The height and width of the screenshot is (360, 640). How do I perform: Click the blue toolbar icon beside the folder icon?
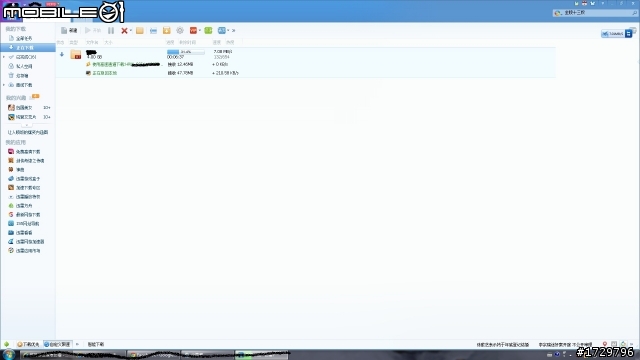[153, 31]
